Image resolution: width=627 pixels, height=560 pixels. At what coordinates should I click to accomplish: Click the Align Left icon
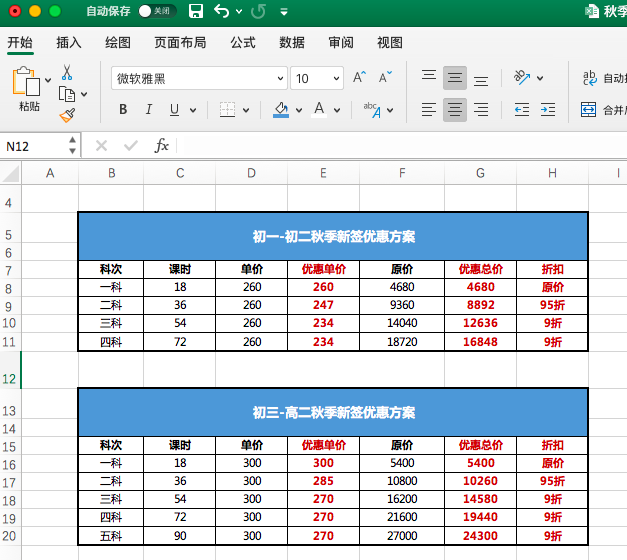429,110
